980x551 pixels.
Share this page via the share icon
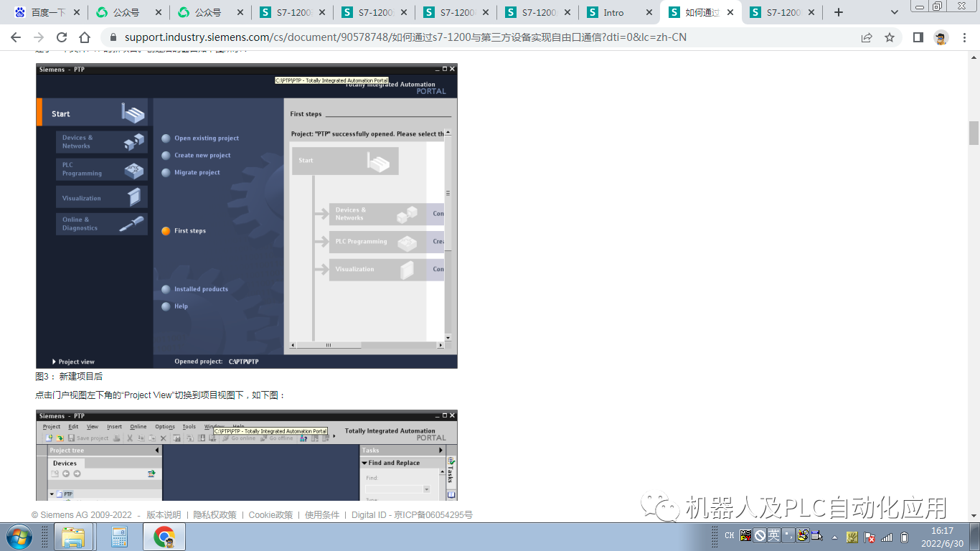tap(867, 37)
